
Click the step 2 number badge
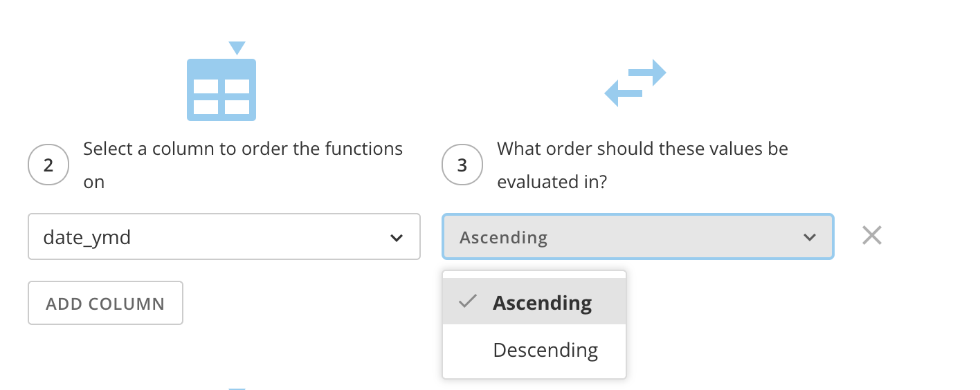[x=48, y=165]
